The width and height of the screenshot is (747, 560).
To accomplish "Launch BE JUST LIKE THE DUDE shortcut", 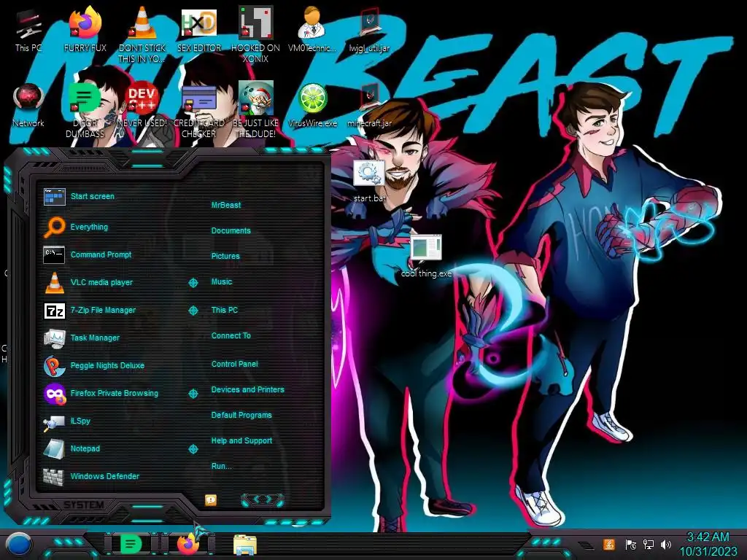I will pos(255,109).
